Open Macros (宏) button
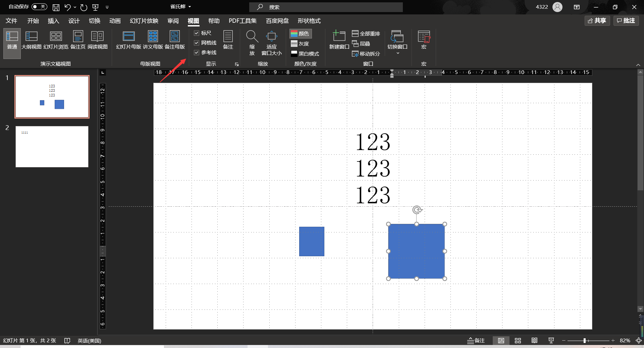The height and width of the screenshot is (348, 644). [424, 41]
